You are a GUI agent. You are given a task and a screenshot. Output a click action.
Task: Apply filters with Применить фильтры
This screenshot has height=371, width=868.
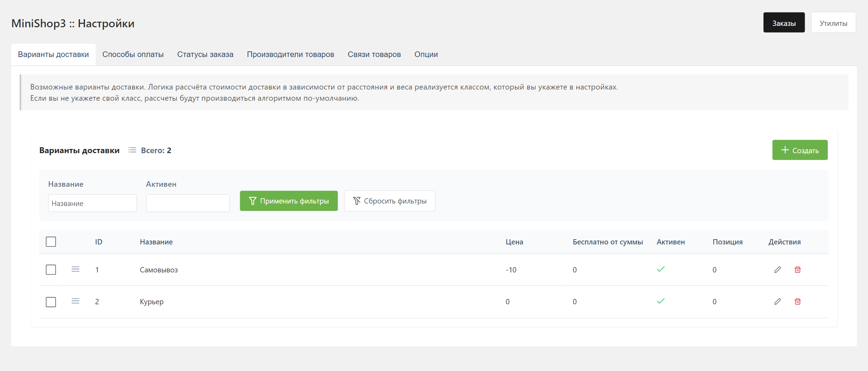(289, 201)
